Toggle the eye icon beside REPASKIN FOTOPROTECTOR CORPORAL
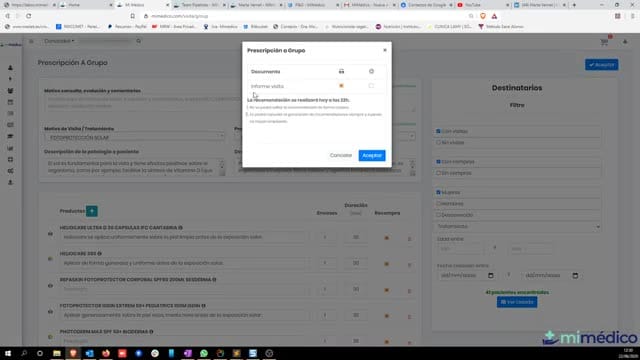 [50, 286]
